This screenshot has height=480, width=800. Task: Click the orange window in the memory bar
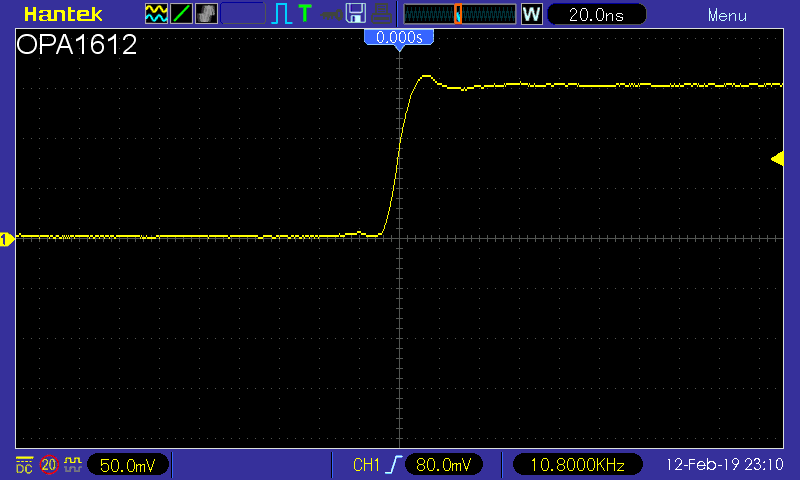click(x=458, y=14)
